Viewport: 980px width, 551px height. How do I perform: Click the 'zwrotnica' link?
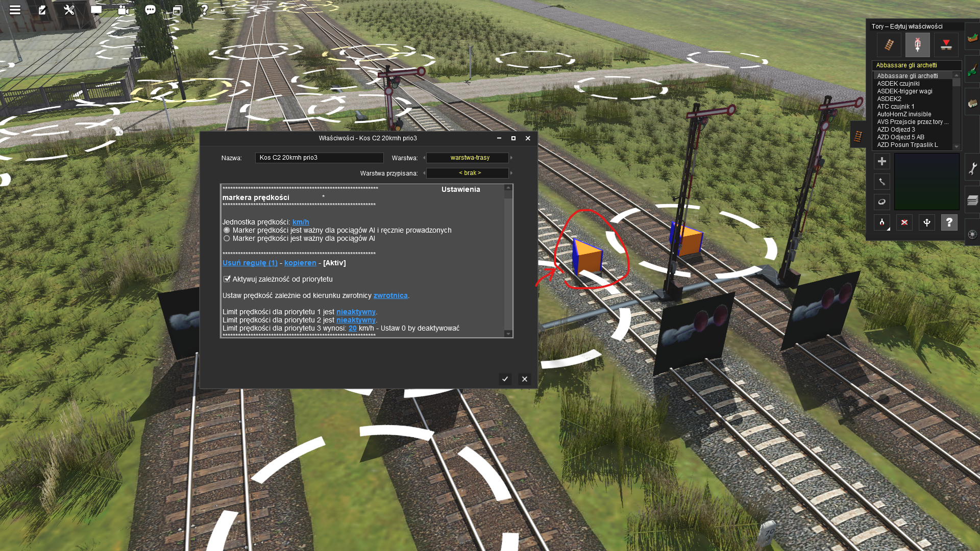(390, 295)
